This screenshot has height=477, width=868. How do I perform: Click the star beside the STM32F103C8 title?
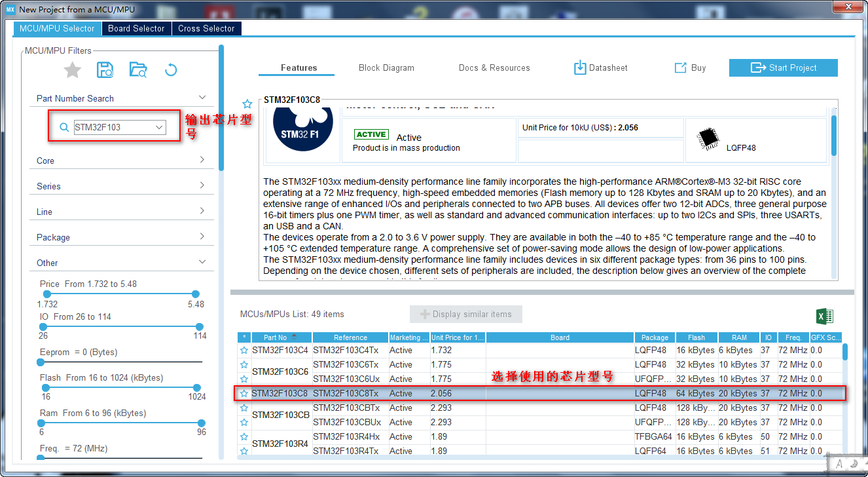click(x=247, y=104)
